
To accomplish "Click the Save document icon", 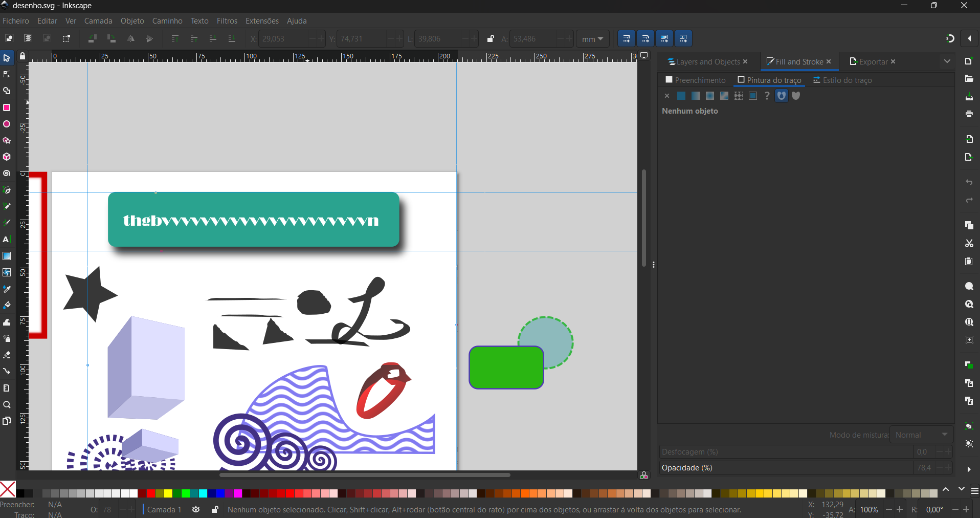I will [x=969, y=97].
